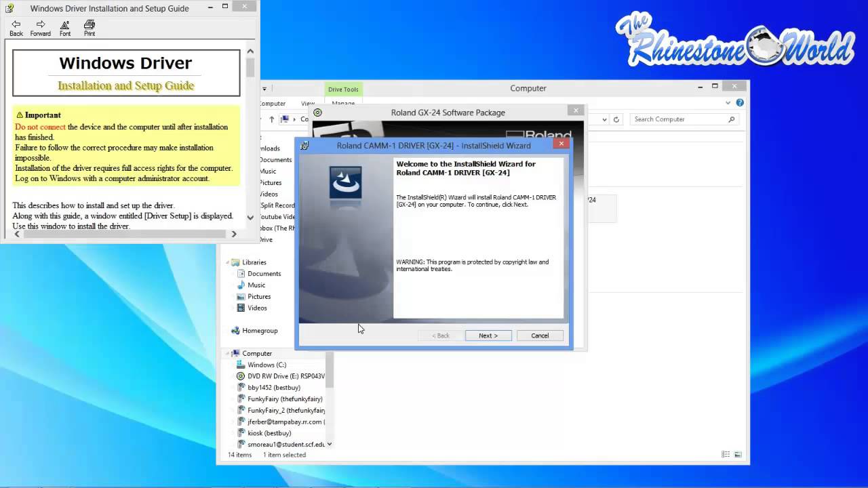Click the InstallShield Wizard title bar icon
The width and height of the screenshot is (868, 488).
pos(305,145)
